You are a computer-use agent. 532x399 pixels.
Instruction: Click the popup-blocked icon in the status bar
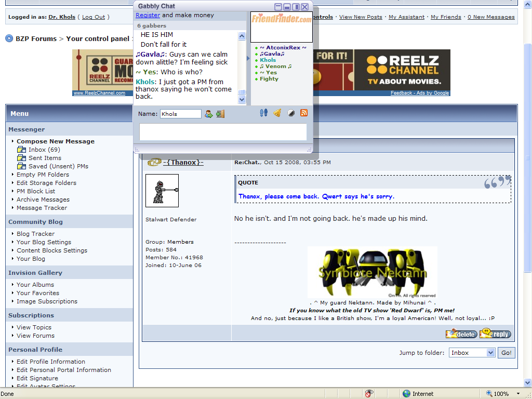click(x=369, y=393)
